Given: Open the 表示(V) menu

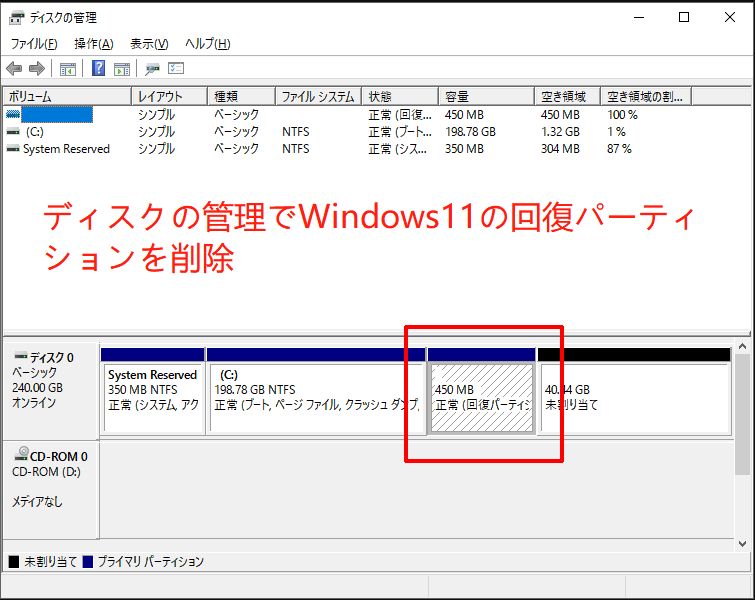Looking at the screenshot, I should (x=149, y=44).
